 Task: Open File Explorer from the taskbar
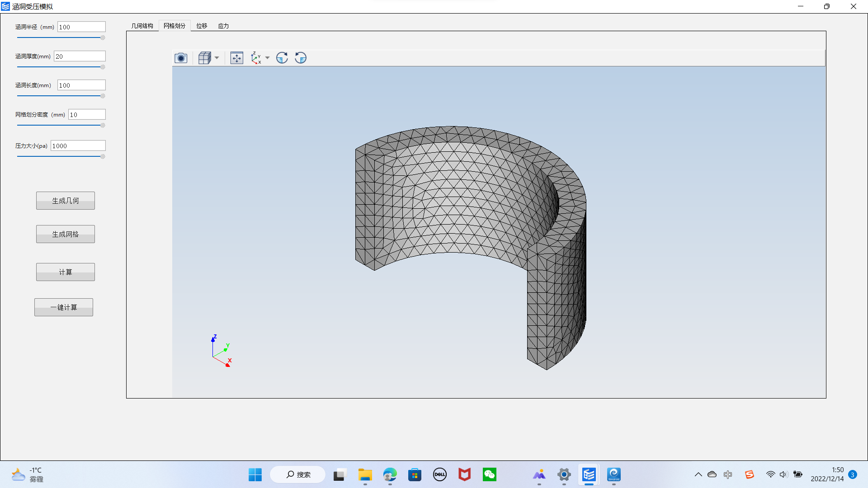(365, 474)
